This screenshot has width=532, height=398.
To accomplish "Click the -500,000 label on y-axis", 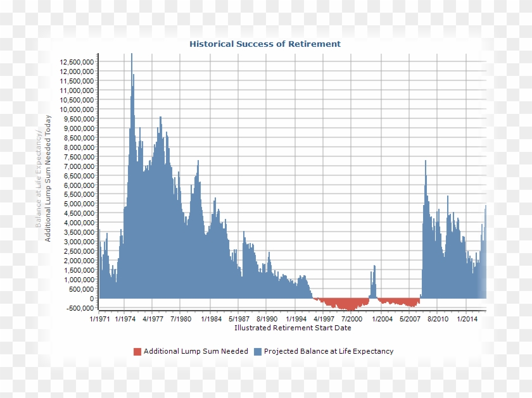I will coord(81,309).
